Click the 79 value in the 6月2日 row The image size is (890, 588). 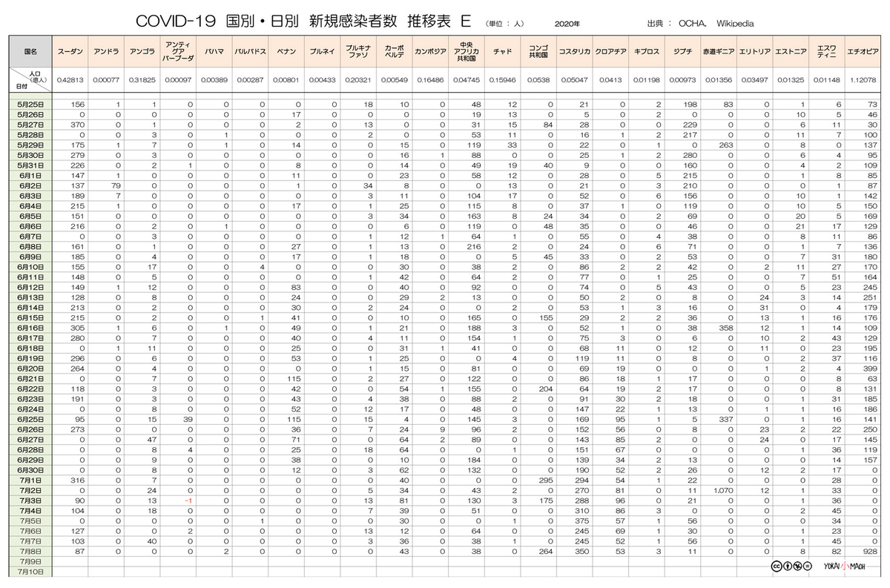tap(115, 185)
